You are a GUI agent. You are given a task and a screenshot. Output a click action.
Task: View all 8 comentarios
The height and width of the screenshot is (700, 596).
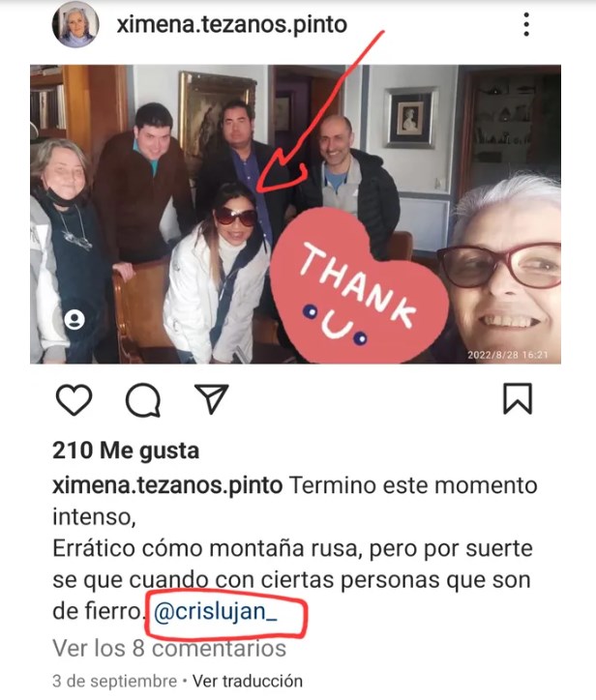pyautogui.click(x=169, y=648)
